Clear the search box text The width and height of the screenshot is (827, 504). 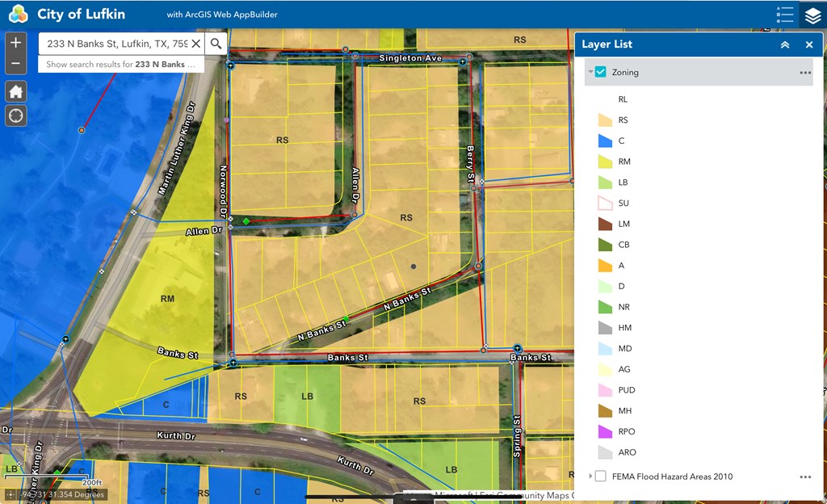tap(195, 44)
